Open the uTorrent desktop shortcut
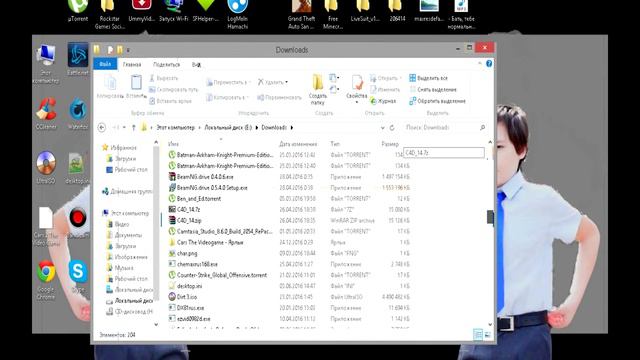The image size is (640, 360). (78, 11)
